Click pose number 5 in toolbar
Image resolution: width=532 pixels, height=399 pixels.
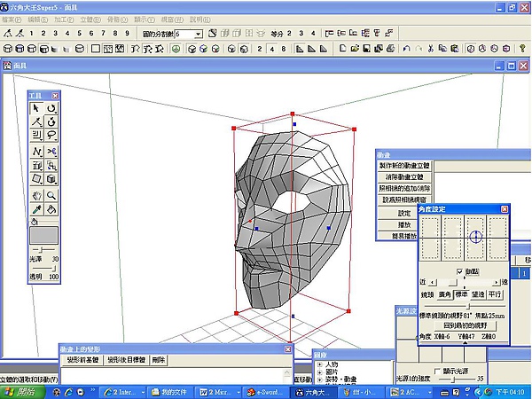80,34
